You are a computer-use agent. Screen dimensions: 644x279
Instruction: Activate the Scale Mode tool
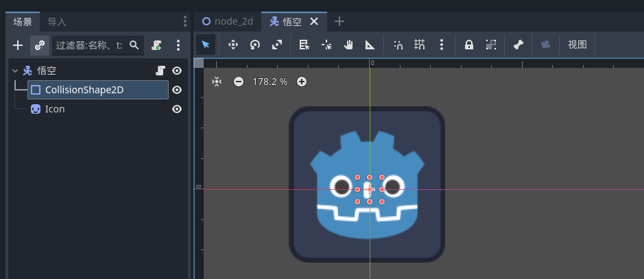pyautogui.click(x=277, y=45)
